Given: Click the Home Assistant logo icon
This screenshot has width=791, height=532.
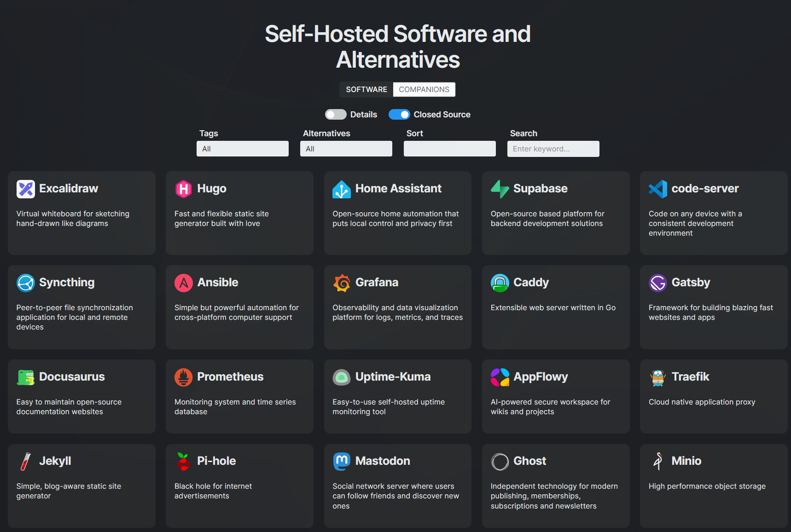Looking at the screenshot, I should click(x=341, y=189).
